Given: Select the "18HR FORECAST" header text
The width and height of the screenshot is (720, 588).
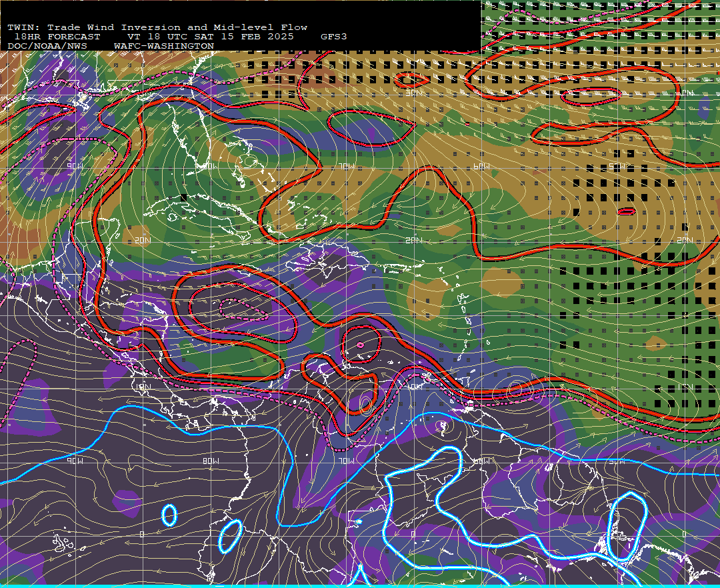Looking at the screenshot, I should tap(57, 37).
